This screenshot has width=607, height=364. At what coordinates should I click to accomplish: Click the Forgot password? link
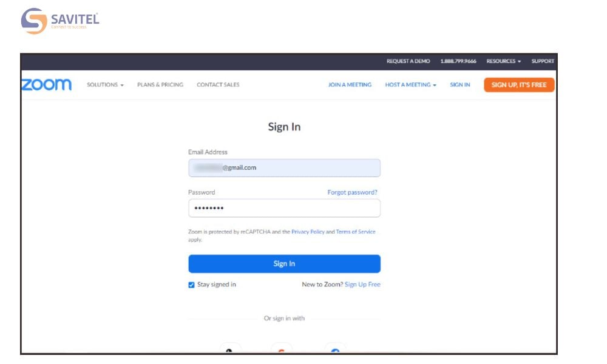pos(352,192)
